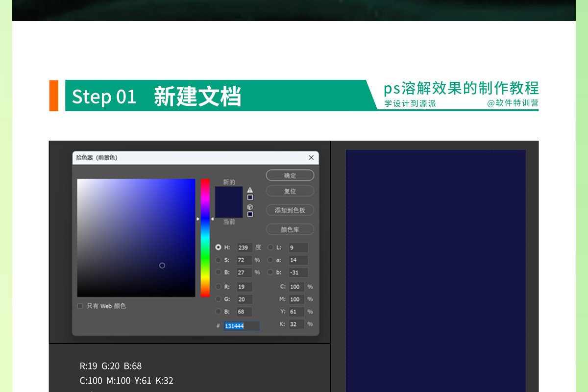588x392 pixels.
Task: Select the S saturation radio button
Action: click(219, 260)
